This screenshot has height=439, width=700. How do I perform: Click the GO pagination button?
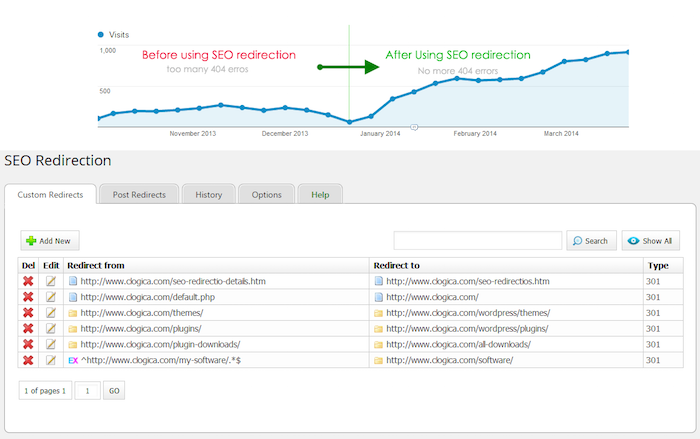coord(114,391)
